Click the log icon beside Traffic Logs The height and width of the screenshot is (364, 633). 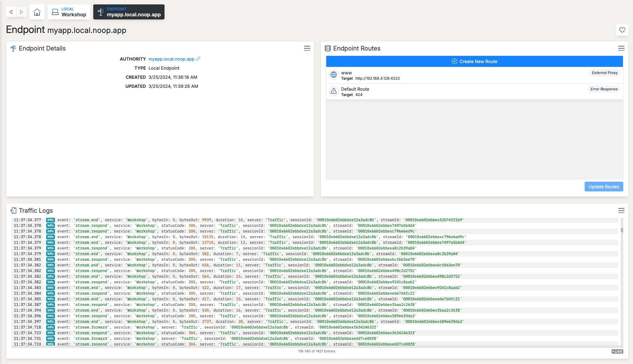(x=14, y=210)
